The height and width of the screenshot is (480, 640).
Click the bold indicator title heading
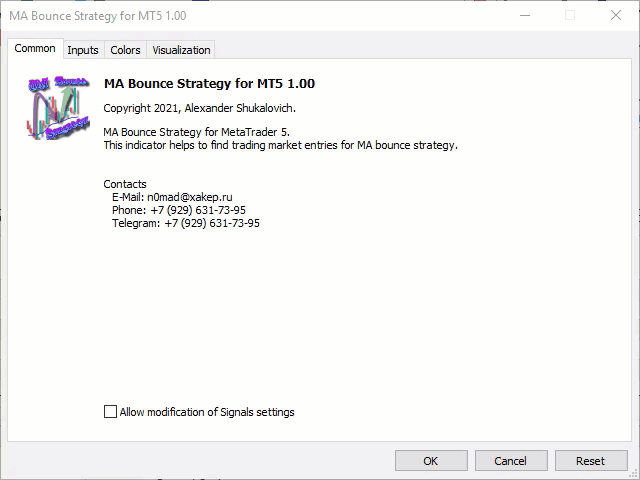click(209, 84)
